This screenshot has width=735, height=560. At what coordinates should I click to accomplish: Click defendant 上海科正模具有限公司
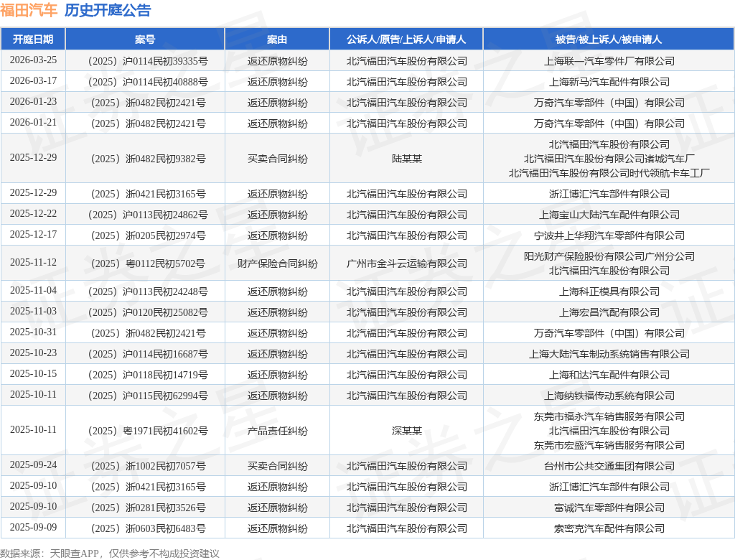pyautogui.click(x=609, y=291)
